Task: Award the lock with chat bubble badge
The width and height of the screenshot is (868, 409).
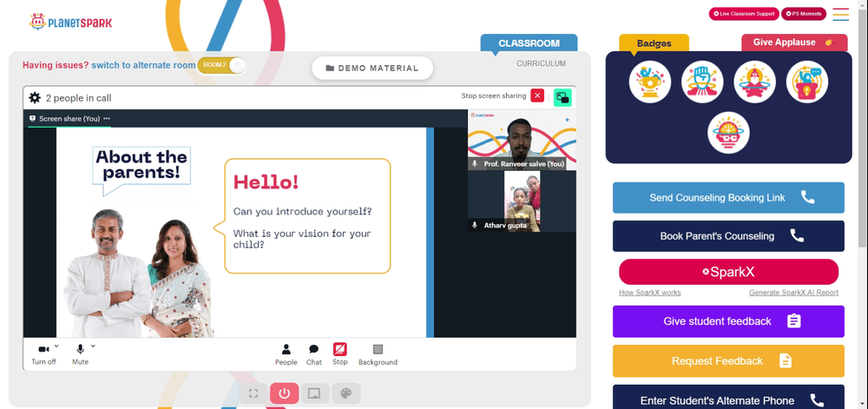Action: point(807,82)
